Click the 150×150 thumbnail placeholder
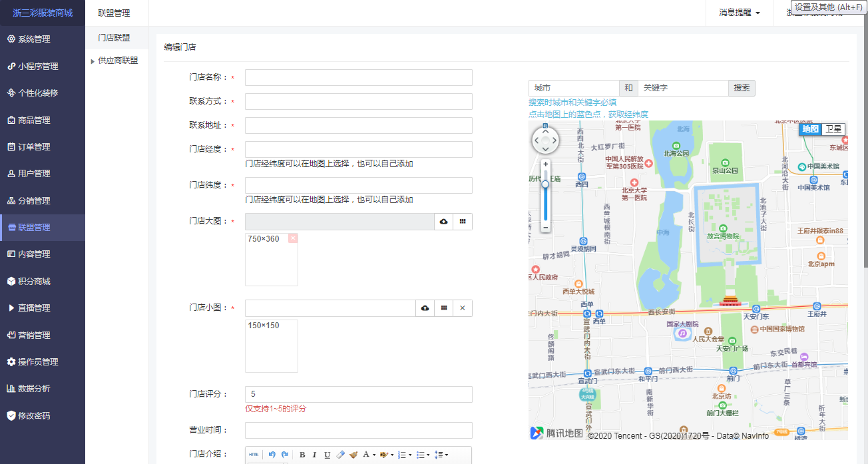Screen dimensions: 868x464 pos(272,346)
